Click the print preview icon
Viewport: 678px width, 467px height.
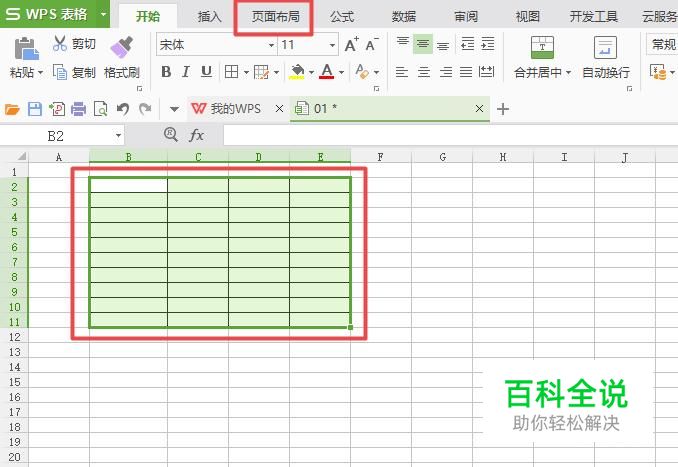click(x=100, y=109)
